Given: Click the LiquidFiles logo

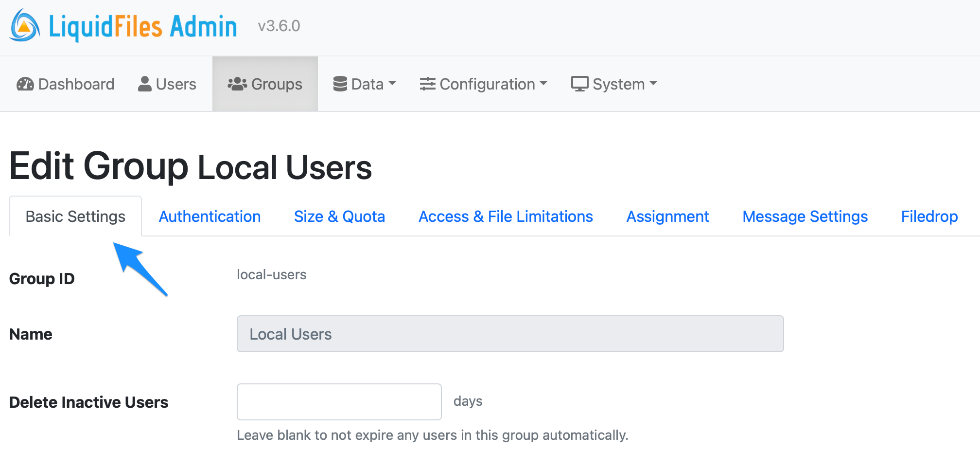Looking at the screenshot, I should pyautogui.click(x=24, y=25).
